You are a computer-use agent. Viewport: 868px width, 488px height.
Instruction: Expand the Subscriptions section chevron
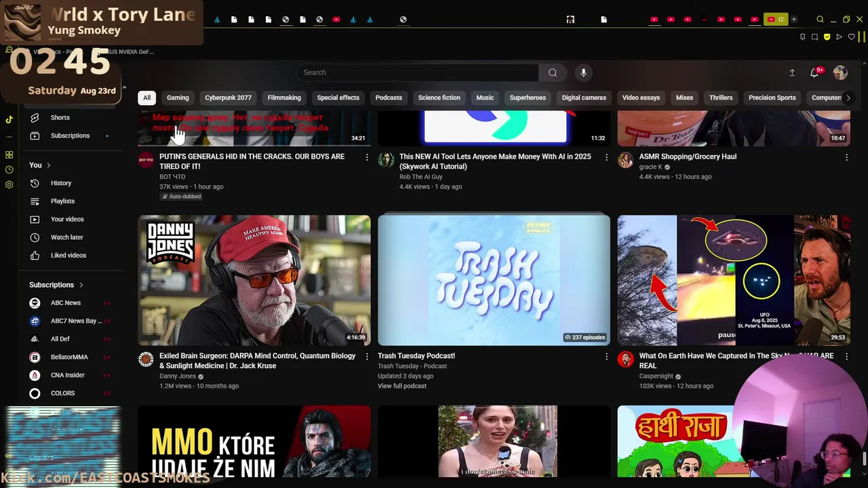point(81,285)
